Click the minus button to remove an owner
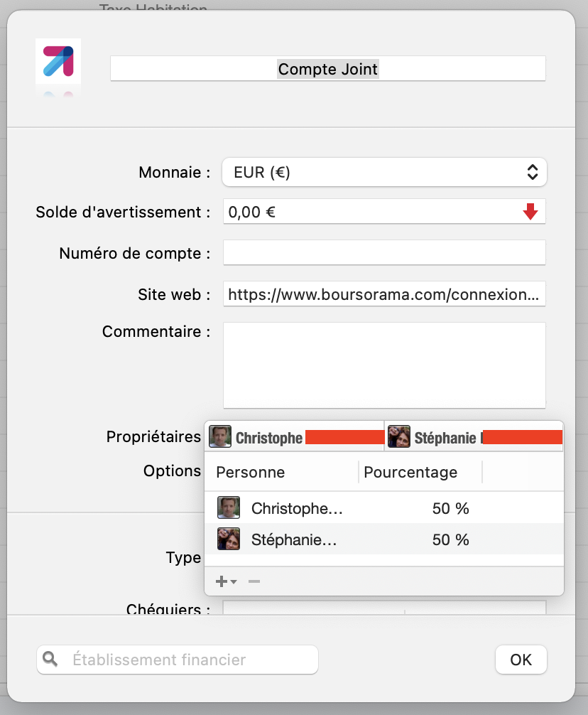This screenshot has width=588, height=715. 254,581
